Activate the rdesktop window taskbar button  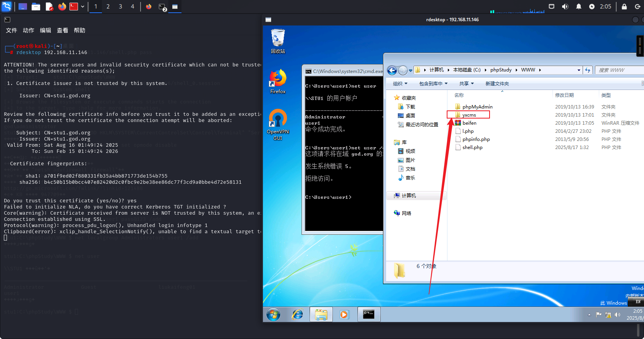click(175, 7)
